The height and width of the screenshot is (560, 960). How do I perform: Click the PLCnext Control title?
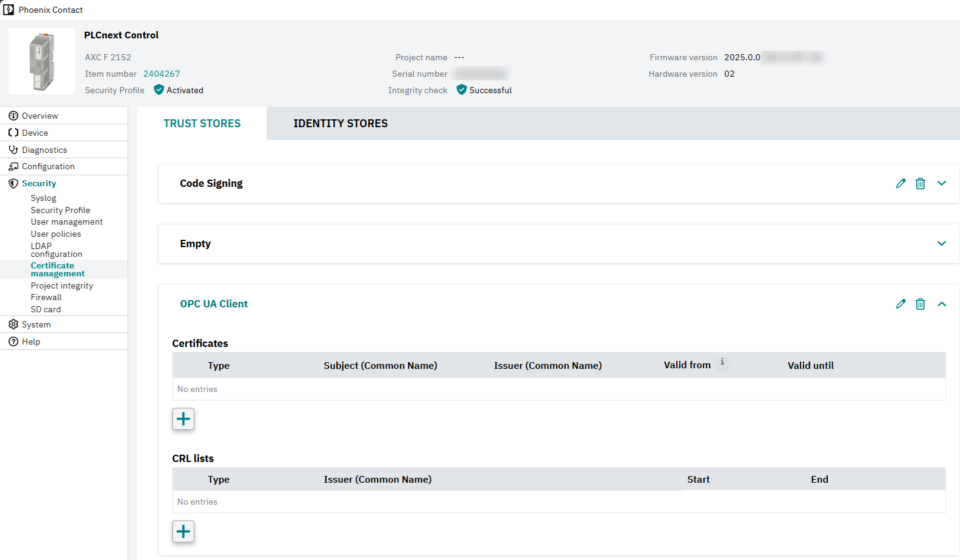[x=121, y=35]
